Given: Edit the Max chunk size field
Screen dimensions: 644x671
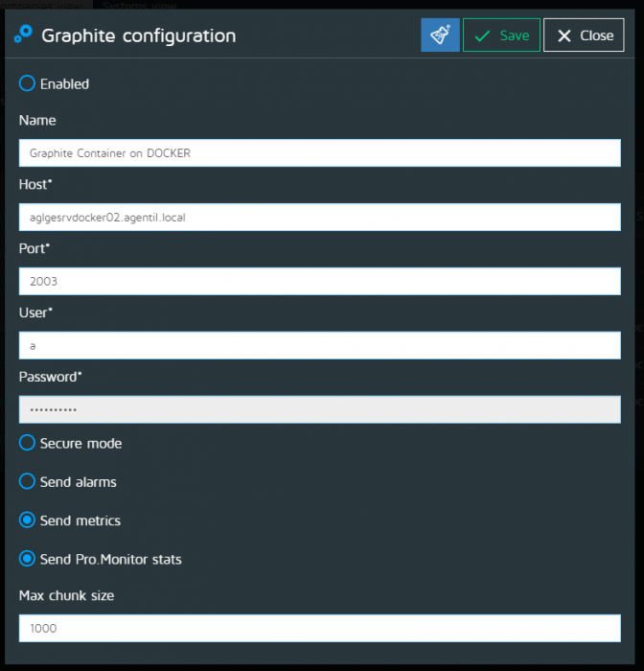Looking at the screenshot, I should pyautogui.click(x=319, y=629).
